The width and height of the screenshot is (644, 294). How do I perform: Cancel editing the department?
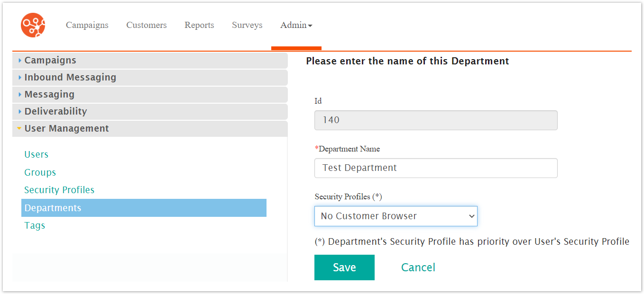click(418, 267)
